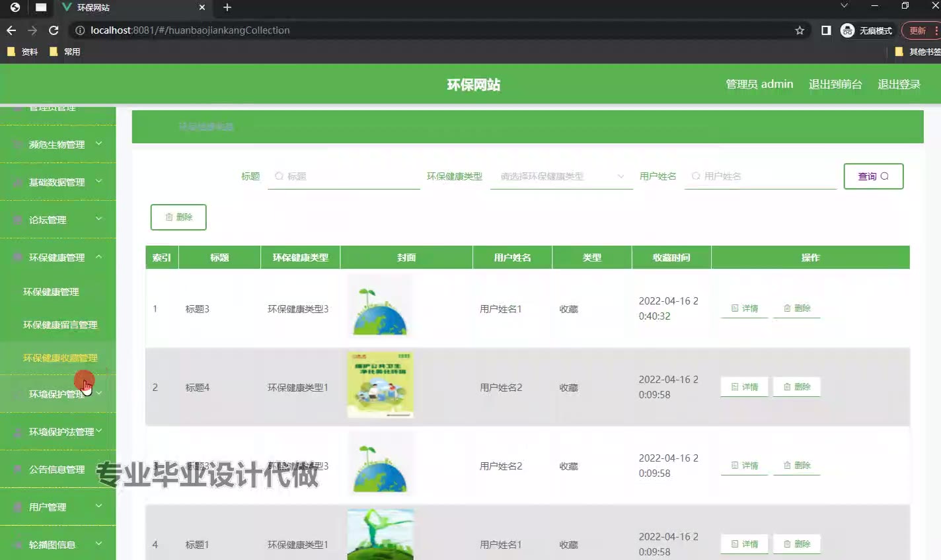Screen dimensions: 941x560
Task: Open 详情 for row 2 标题4
Action: pyautogui.click(x=745, y=387)
